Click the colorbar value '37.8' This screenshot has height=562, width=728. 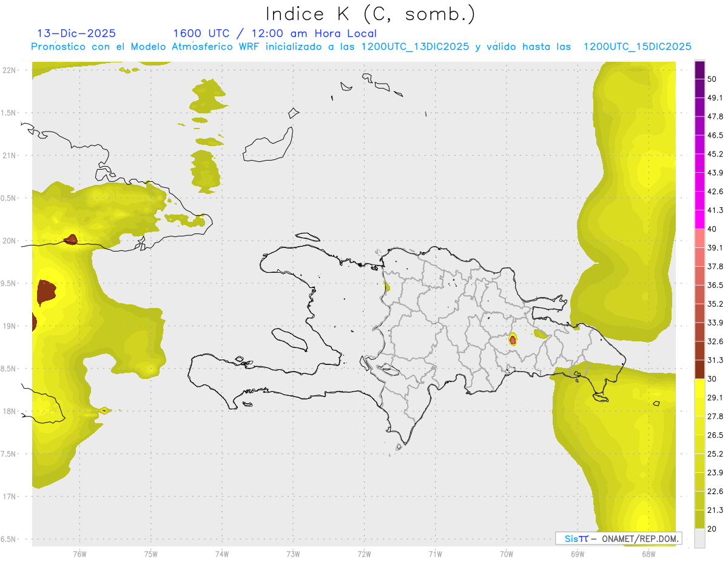[x=715, y=266]
